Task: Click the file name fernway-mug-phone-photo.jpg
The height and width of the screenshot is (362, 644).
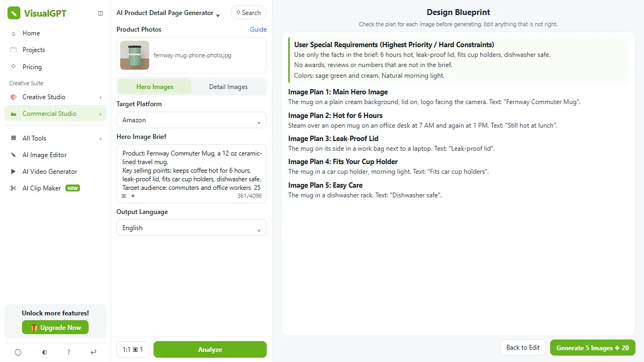Action: point(193,55)
